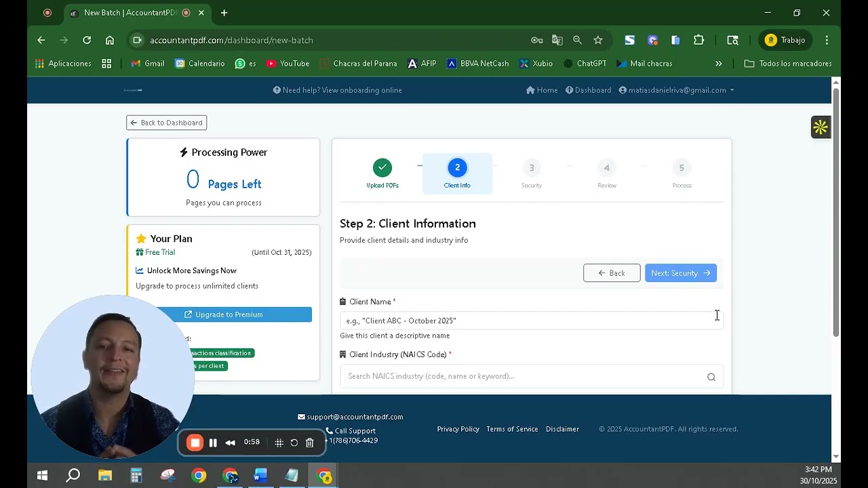Open the AFIP bookmark
Image resolution: width=868 pixels, height=488 pixels.
(422, 64)
